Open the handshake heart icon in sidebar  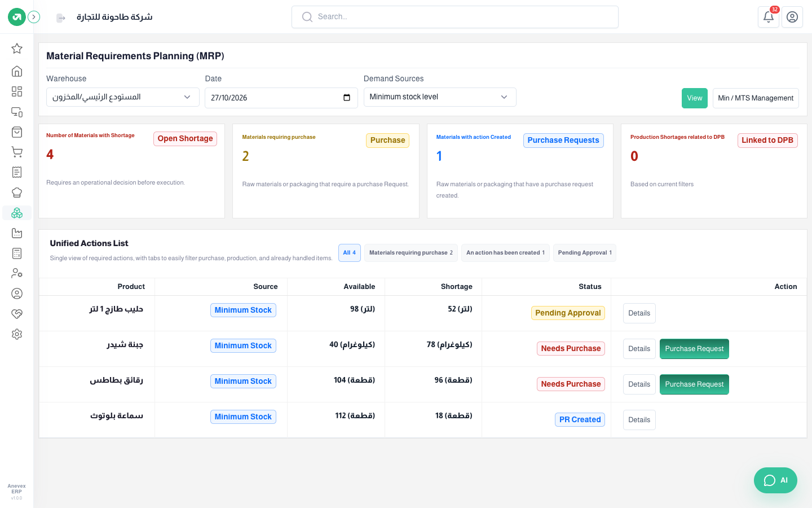pyautogui.click(x=17, y=314)
